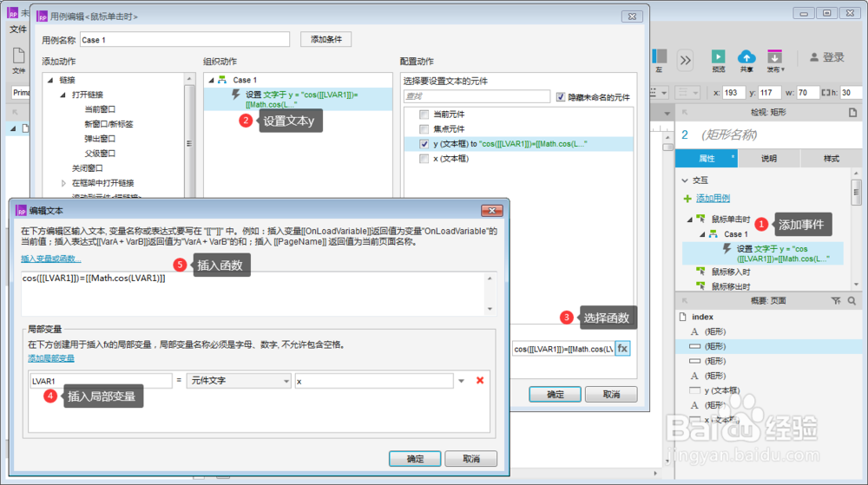Image resolution: width=868 pixels, height=485 pixels.
Task: Switch to the 属性 tab
Action: (707, 159)
